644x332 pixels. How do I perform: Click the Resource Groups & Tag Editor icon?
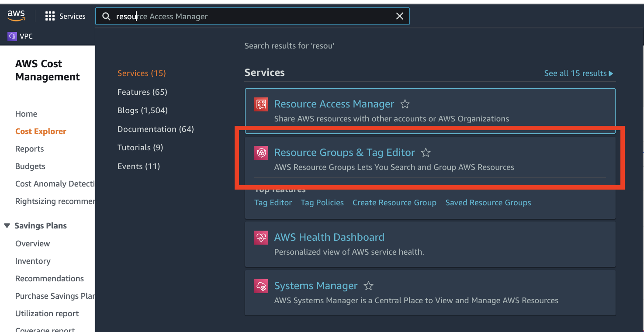tap(261, 153)
